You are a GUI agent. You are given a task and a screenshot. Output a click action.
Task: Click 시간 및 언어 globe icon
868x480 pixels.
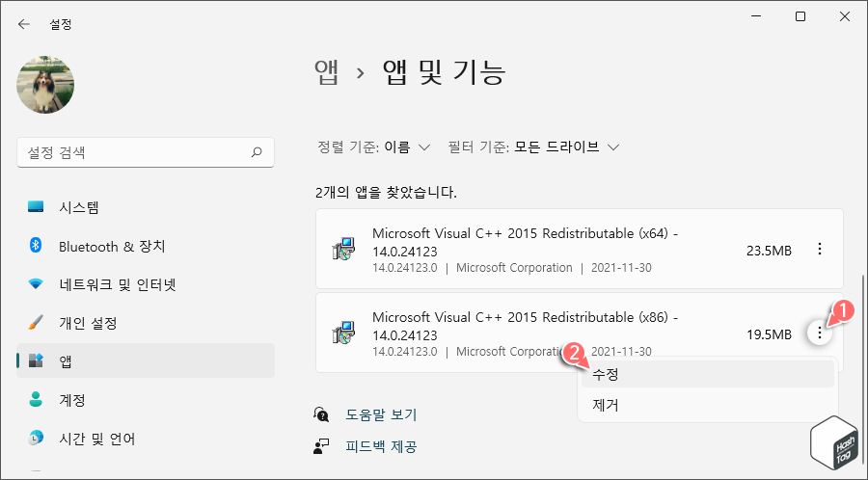[x=36, y=438]
